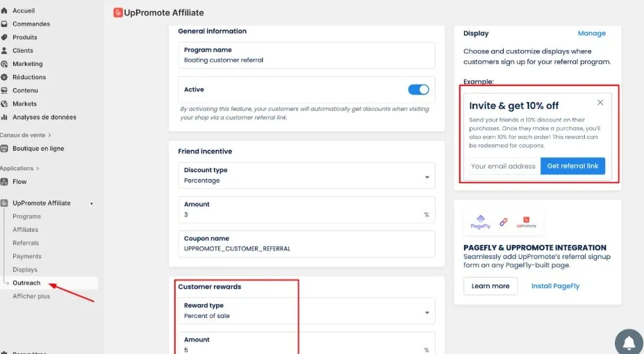Expand the Applications section
644x354 pixels.
point(19,168)
